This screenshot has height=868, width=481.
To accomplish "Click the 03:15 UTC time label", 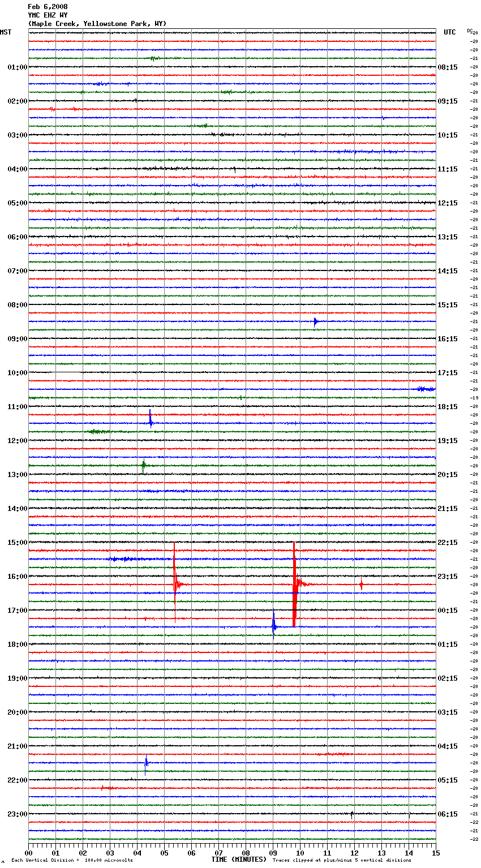I will (x=448, y=712).
